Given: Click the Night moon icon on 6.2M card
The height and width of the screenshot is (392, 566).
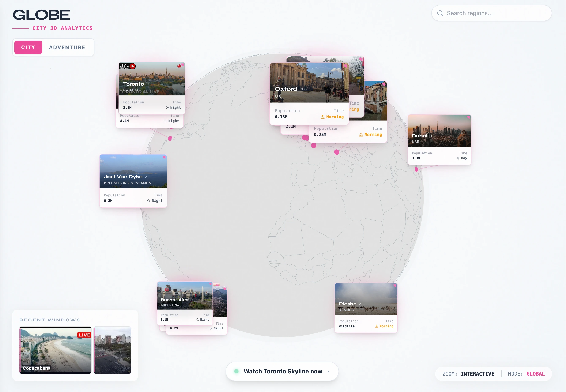Looking at the screenshot, I should click(x=211, y=328).
